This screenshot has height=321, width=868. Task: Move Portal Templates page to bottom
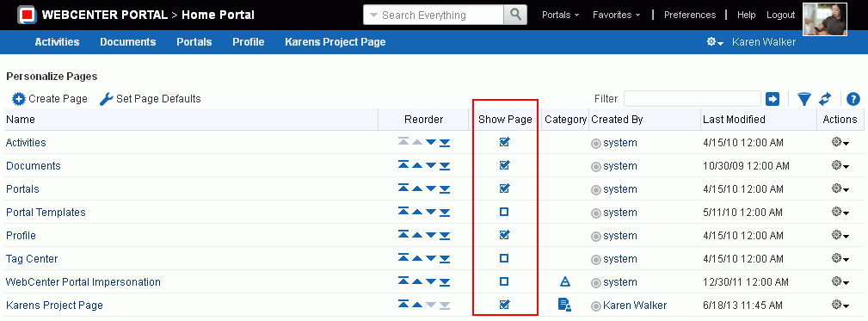(x=445, y=212)
